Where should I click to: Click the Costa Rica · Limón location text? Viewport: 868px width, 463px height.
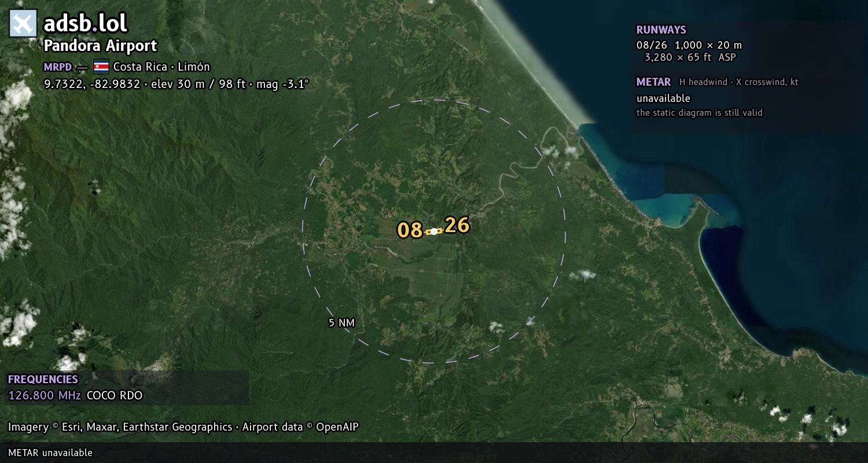(161, 67)
